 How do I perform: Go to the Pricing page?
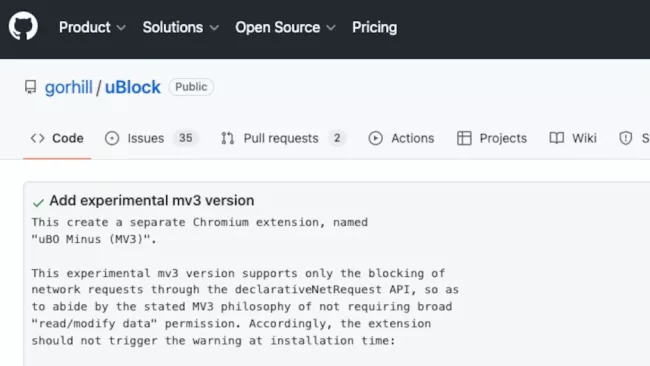pyautogui.click(x=374, y=27)
